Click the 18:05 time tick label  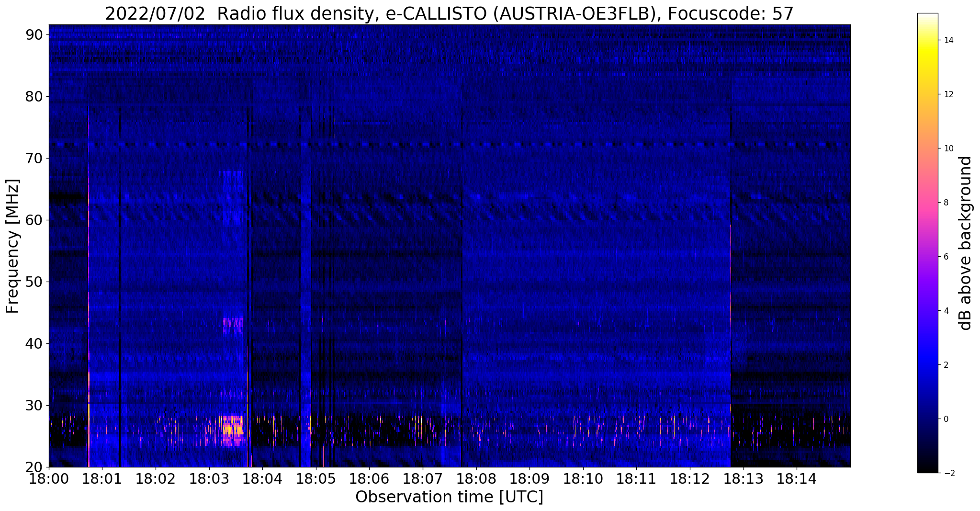tap(316, 479)
